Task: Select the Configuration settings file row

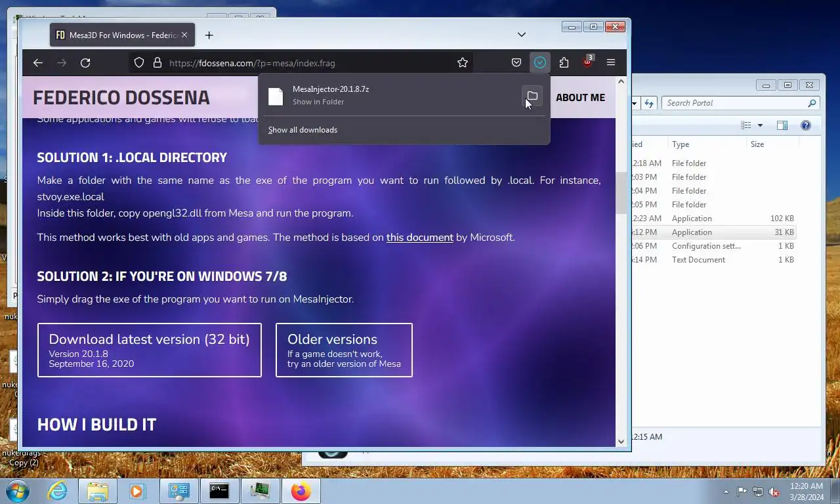Action: pos(714,246)
